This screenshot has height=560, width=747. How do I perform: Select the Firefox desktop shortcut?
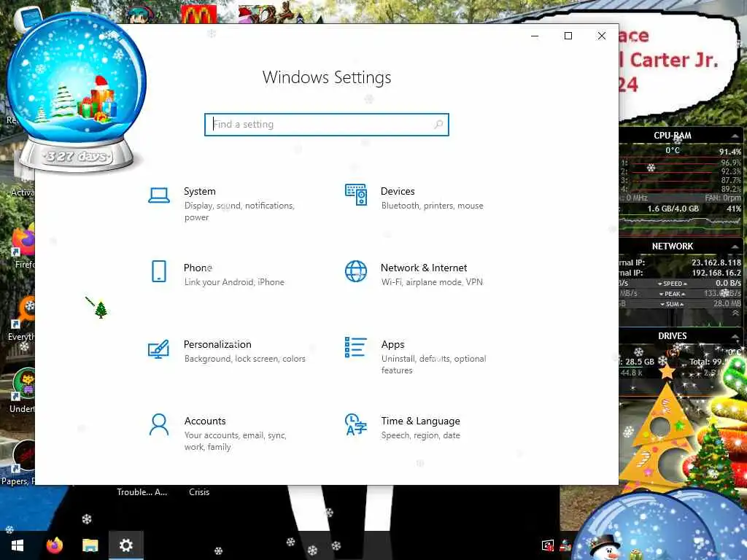pyautogui.click(x=23, y=248)
